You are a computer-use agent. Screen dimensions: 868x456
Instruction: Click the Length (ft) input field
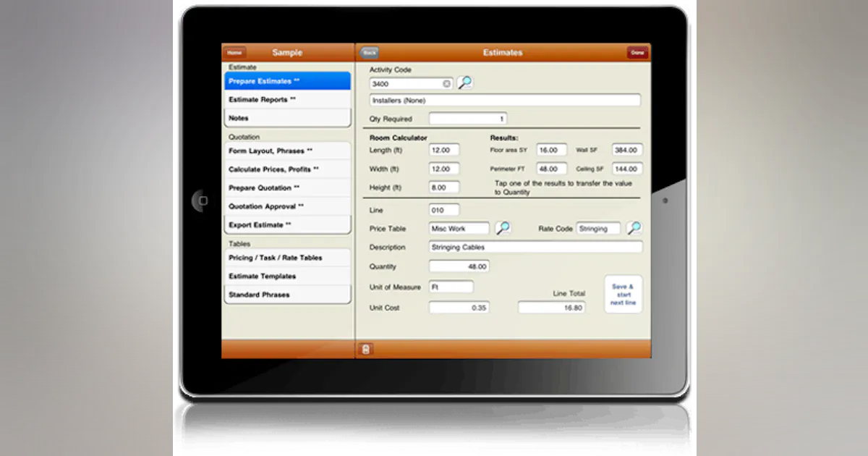tap(443, 150)
